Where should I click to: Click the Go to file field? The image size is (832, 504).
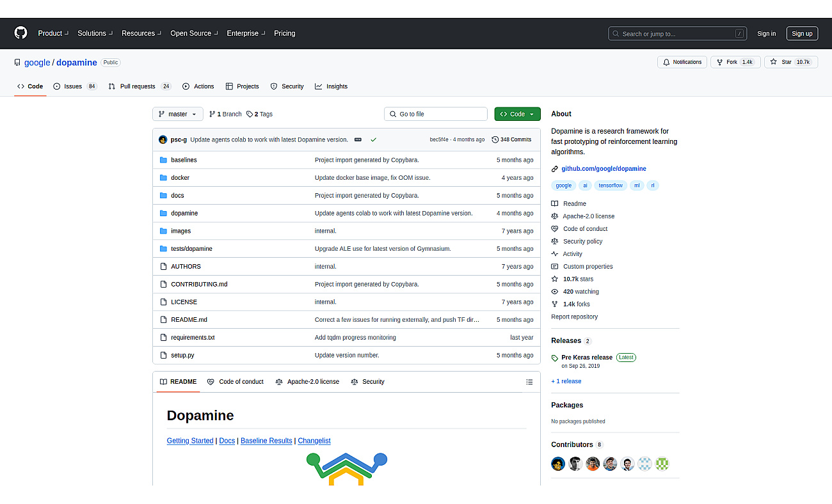436,114
